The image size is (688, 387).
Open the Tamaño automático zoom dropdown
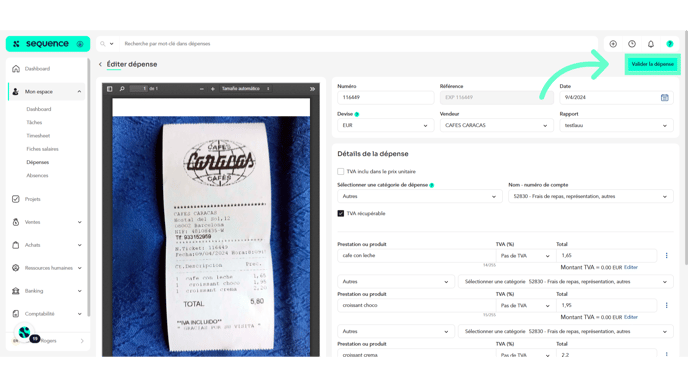(245, 89)
